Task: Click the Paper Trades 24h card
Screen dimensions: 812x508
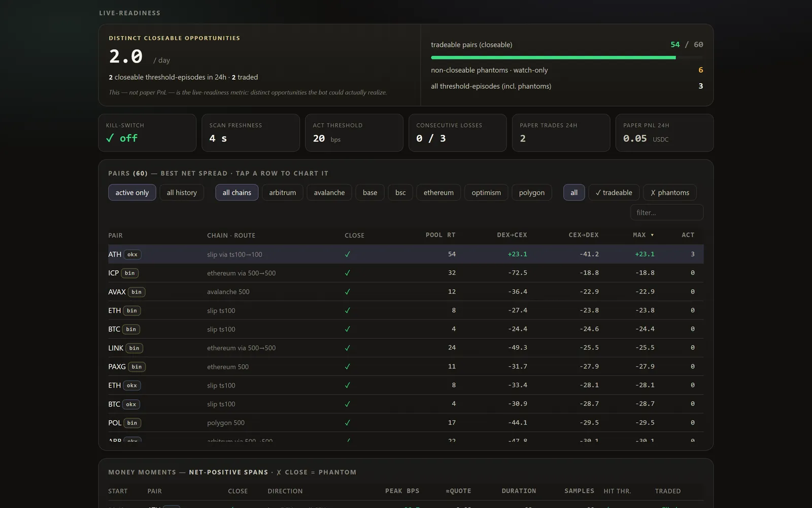Action: [x=561, y=133]
